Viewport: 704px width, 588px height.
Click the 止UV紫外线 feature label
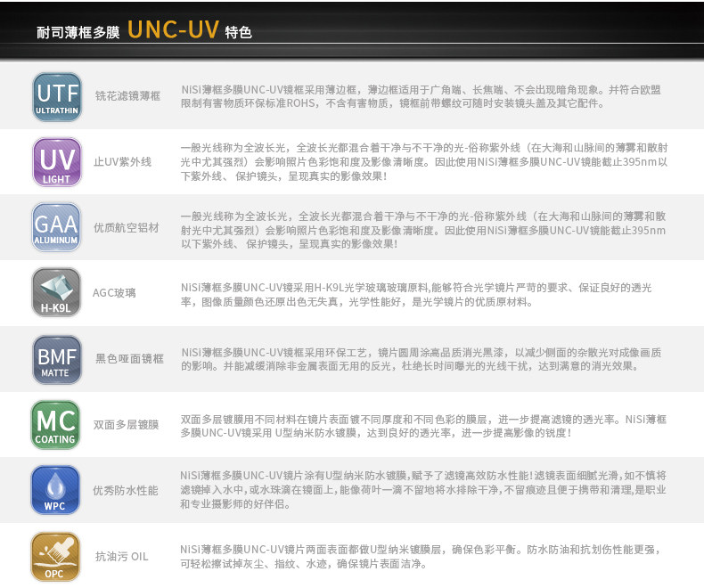(x=123, y=161)
